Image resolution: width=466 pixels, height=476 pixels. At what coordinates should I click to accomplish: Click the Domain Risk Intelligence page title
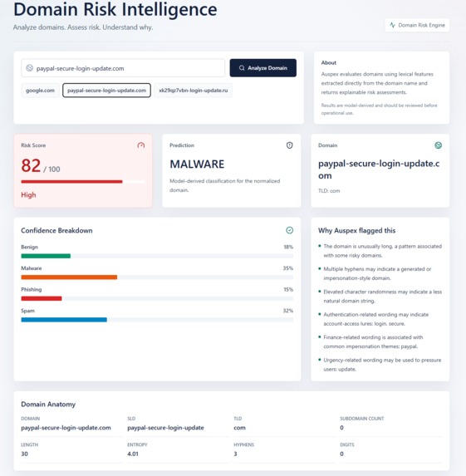click(x=115, y=9)
